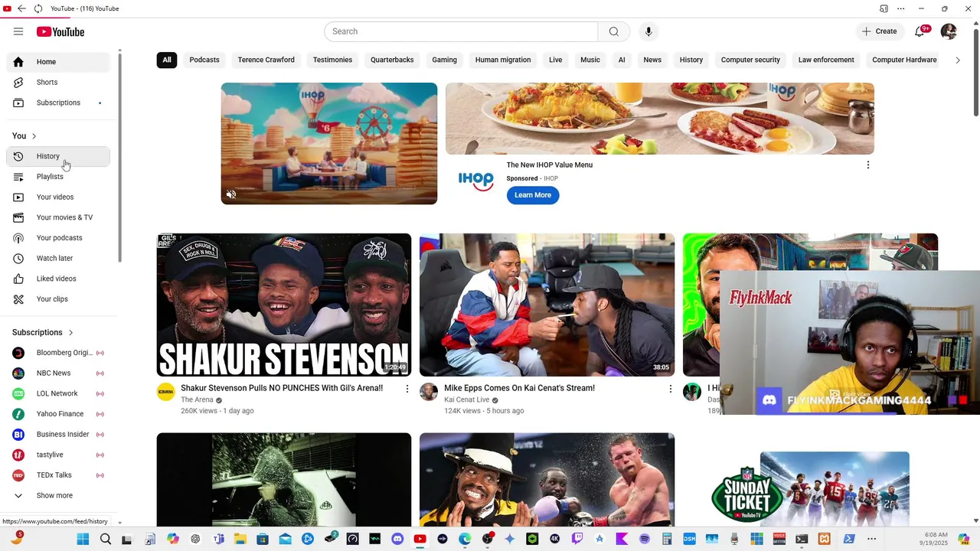Open options for Mike Epps video
Viewport: 980px width, 551px height.
point(670,390)
